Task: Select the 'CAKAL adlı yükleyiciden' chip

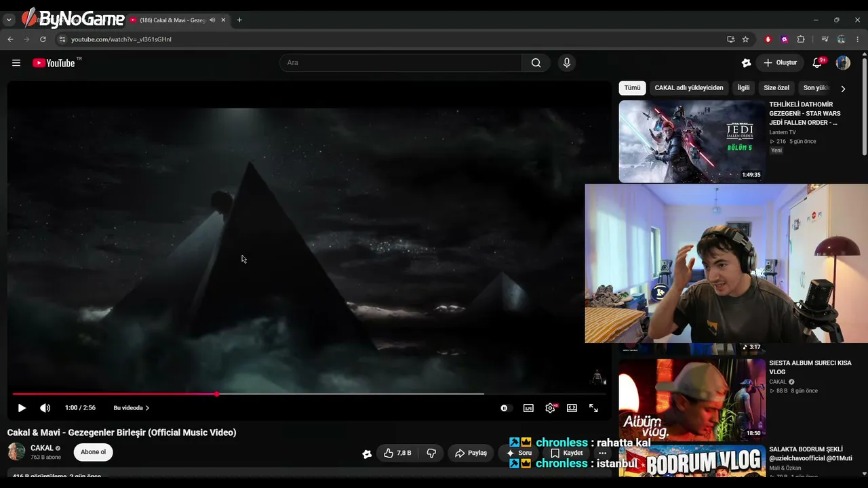Action: tap(689, 88)
